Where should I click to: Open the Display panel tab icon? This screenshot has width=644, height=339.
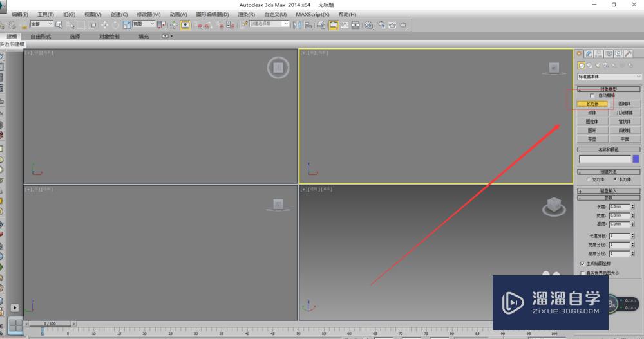618,54
